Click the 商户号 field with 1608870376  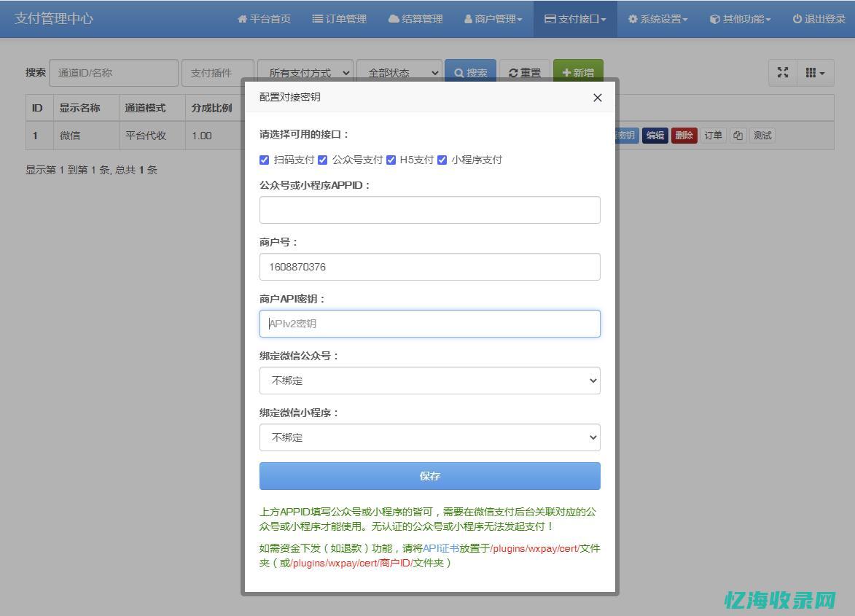(429, 267)
